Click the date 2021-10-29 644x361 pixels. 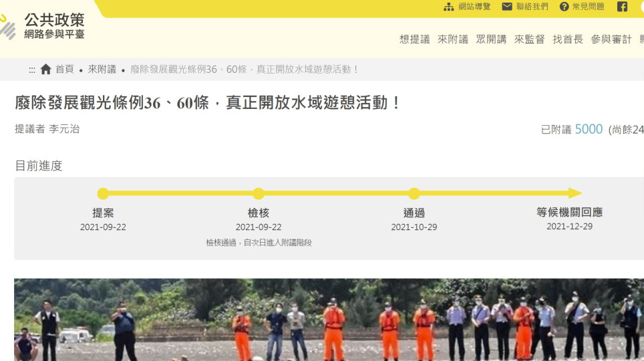414,227
